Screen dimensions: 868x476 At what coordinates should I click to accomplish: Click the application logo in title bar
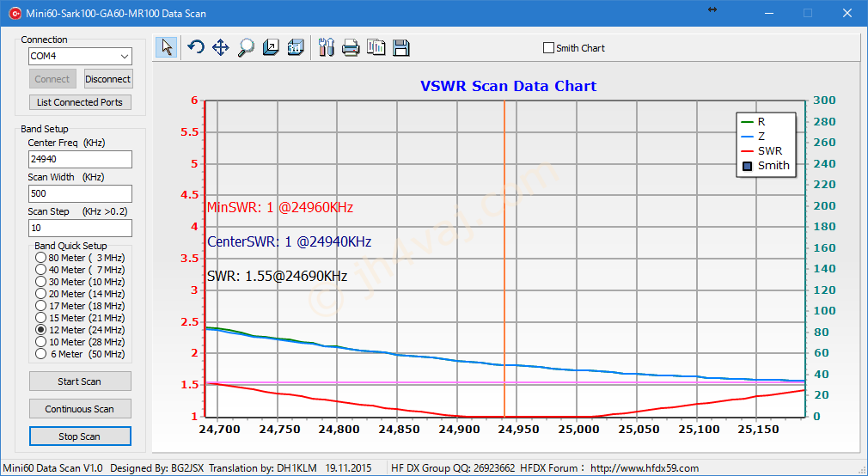[15, 13]
